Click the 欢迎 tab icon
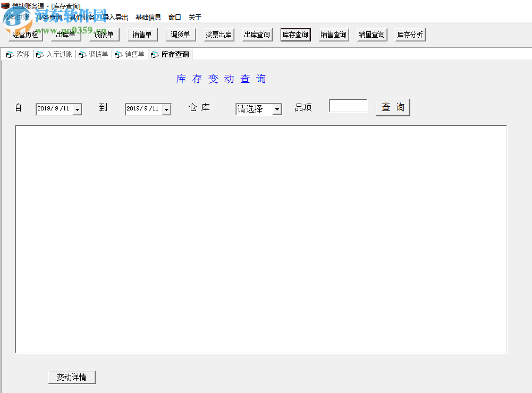 pos(10,55)
